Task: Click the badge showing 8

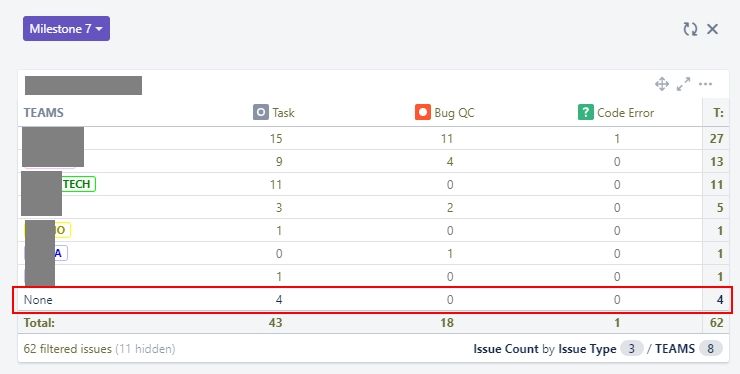Action: (711, 349)
